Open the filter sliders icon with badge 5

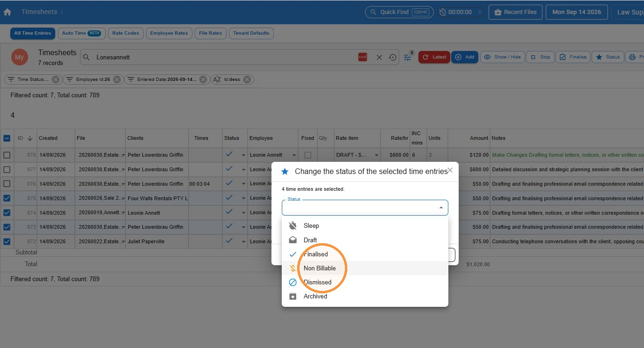(x=408, y=57)
